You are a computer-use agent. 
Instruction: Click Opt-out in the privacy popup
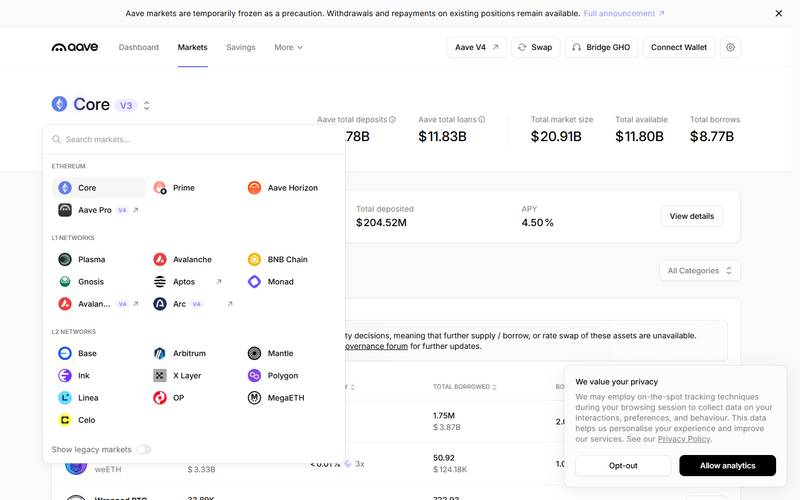tap(623, 465)
